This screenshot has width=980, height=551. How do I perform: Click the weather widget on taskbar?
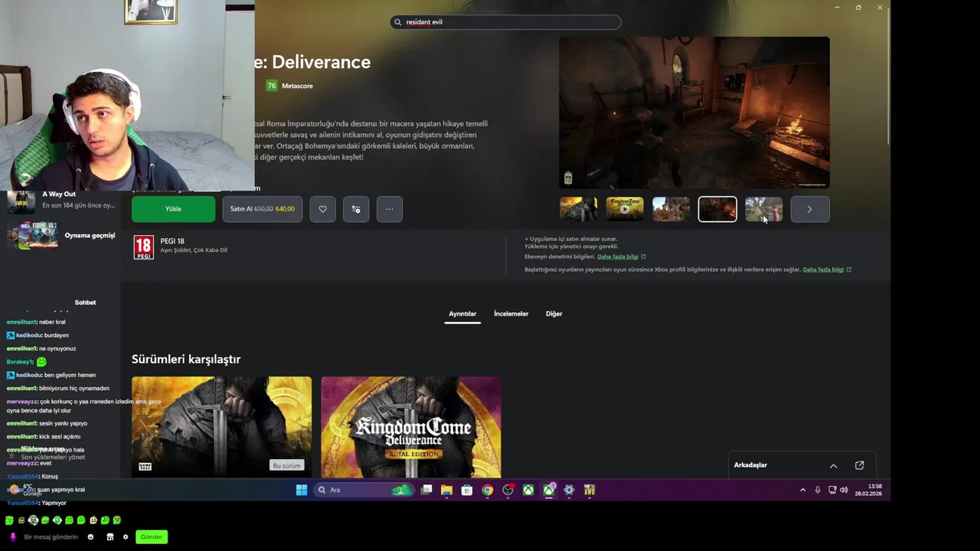pos(26,490)
